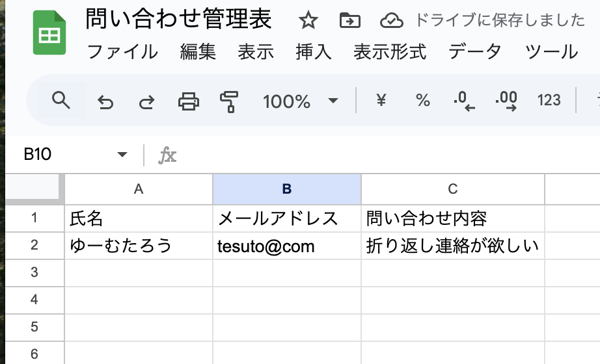
Task: Open the 表示形式 menu
Action: coord(390,51)
